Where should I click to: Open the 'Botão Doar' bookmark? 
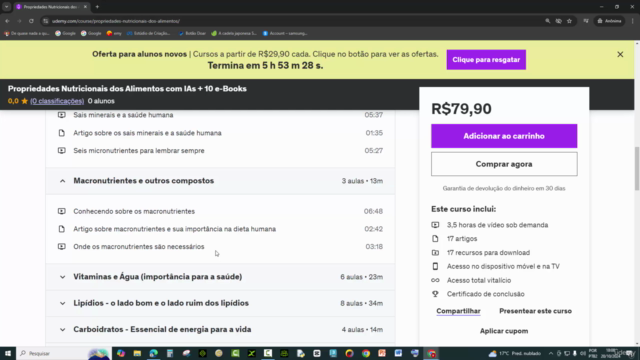pyautogui.click(x=192, y=33)
